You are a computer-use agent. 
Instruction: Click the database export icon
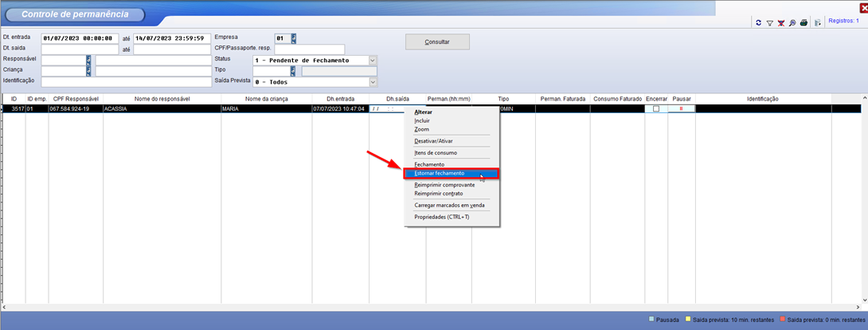(816, 22)
